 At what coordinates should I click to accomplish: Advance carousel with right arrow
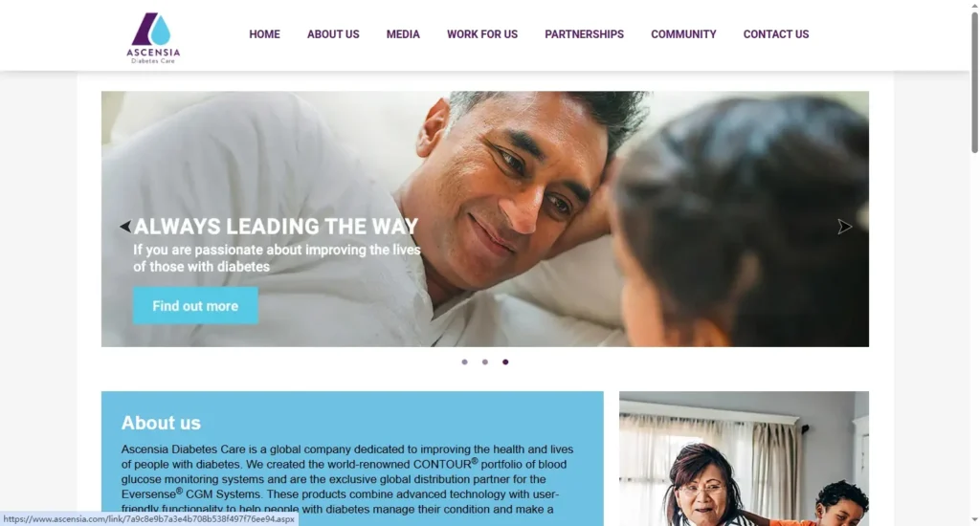[x=844, y=226]
